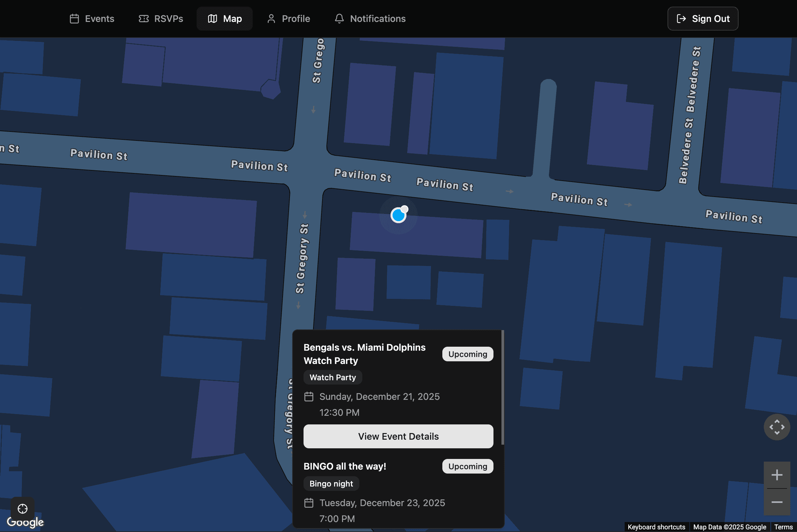Click the Map book icon in the navbar

(213, 19)
